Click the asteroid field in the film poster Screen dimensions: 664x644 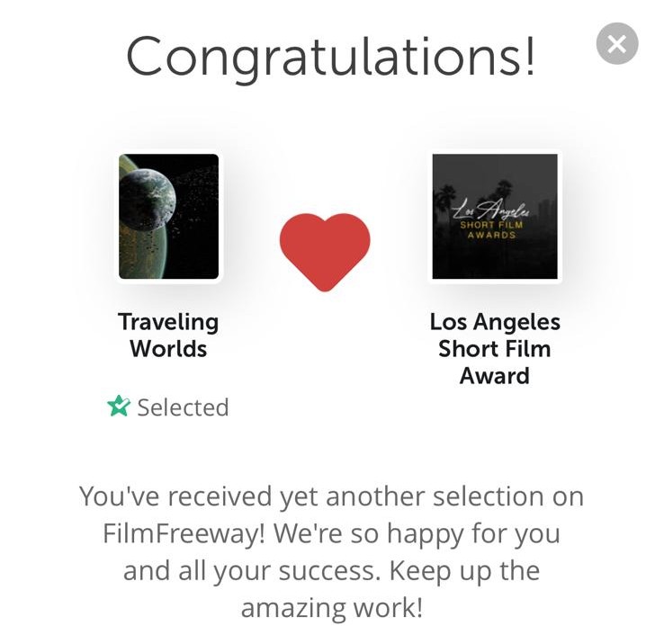pos(193,216)
